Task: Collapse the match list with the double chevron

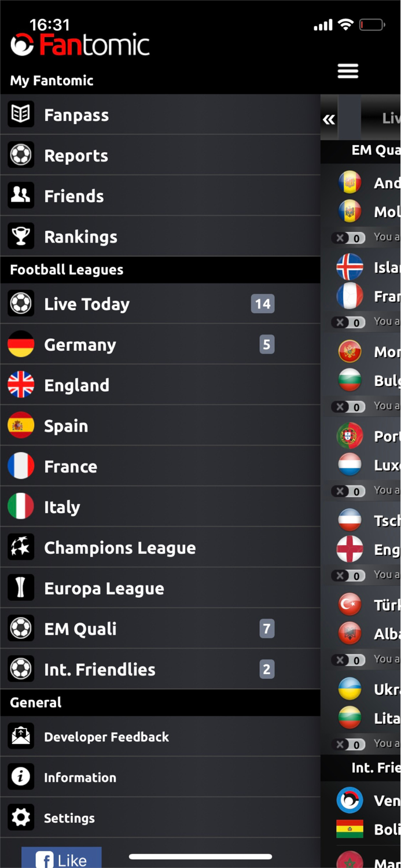Action: (329, 119)
